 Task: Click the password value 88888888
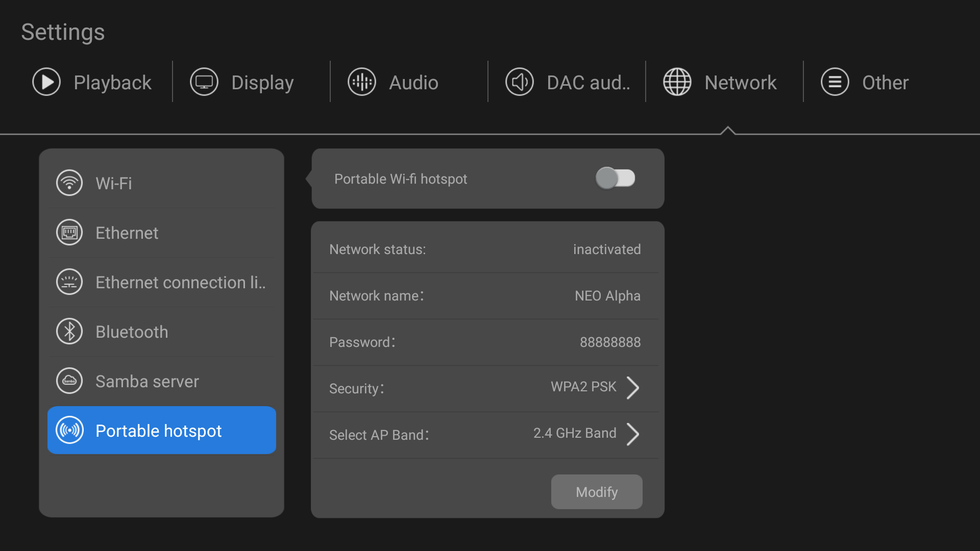tap(610, 342)
